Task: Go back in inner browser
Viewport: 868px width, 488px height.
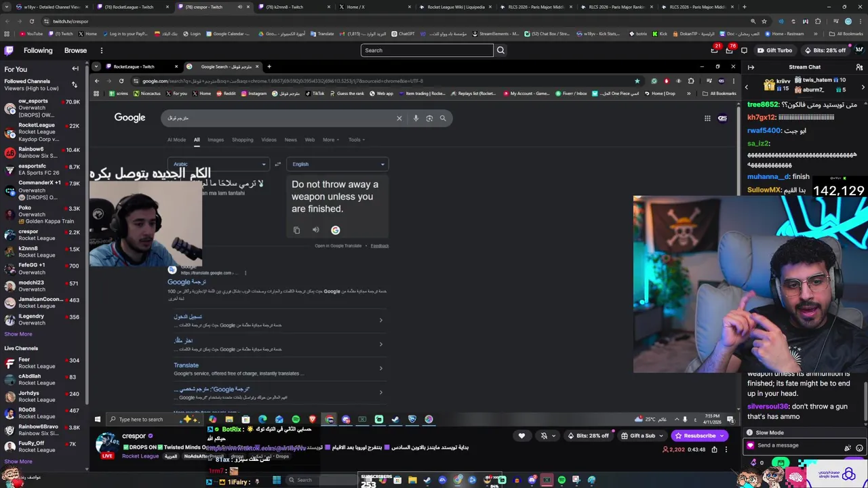Action: (96, 81)
